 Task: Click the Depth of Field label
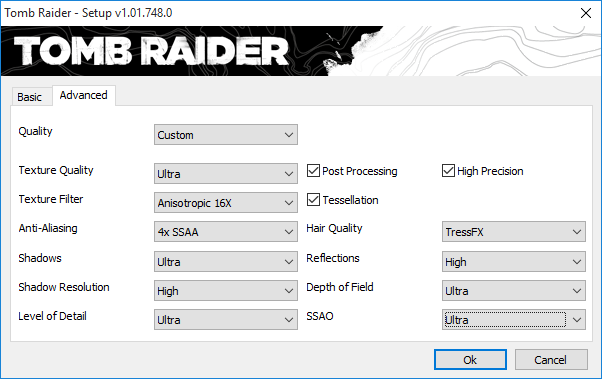pos(340,287)
